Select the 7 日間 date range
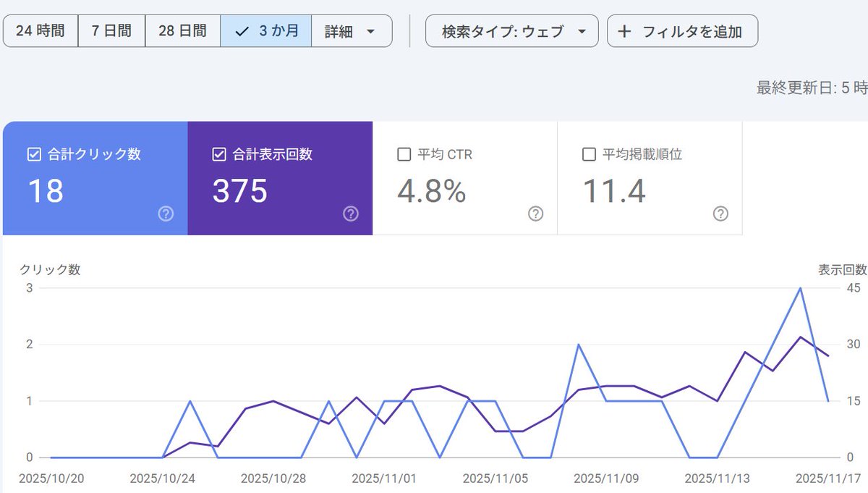This screenshot has height=493, width=868. coord(111,31)
